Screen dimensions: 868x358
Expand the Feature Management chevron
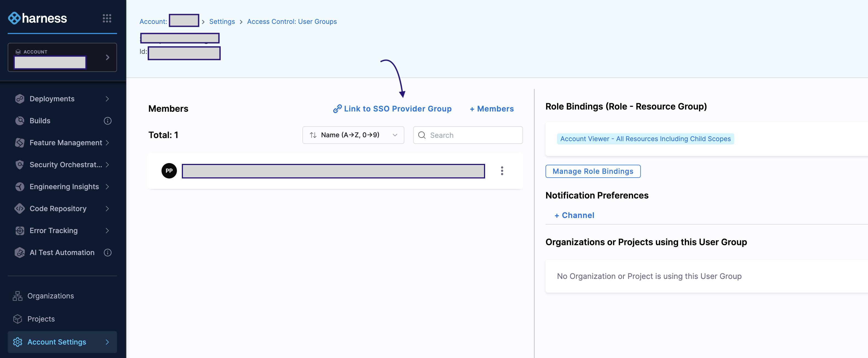click(x=107, y=143)
